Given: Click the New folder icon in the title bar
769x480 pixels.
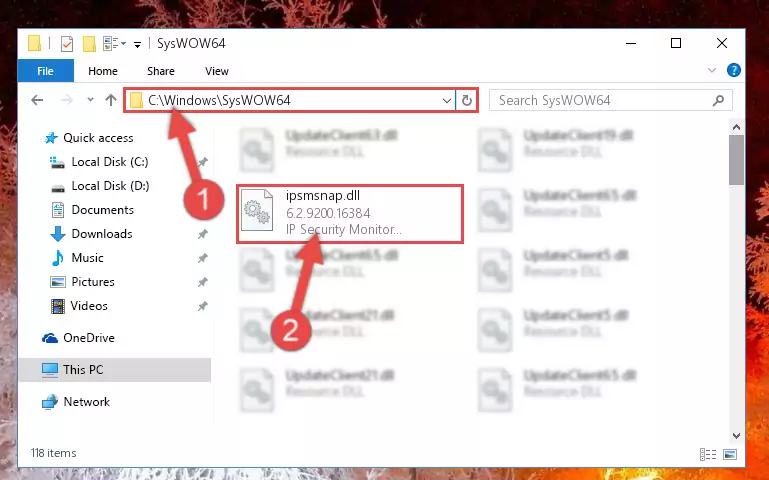Looking at the screenshot, I should click(x=89, y=44).
